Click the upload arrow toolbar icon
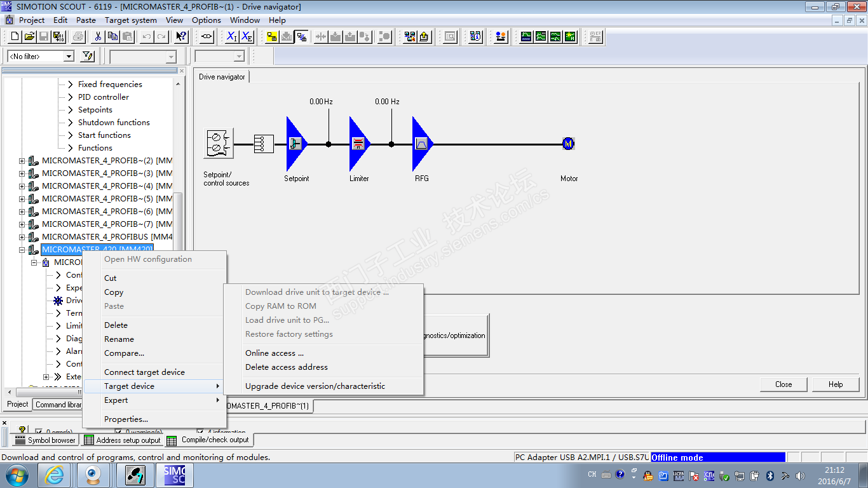This screenshot has height=488, width=868. [x=424, y=37]
